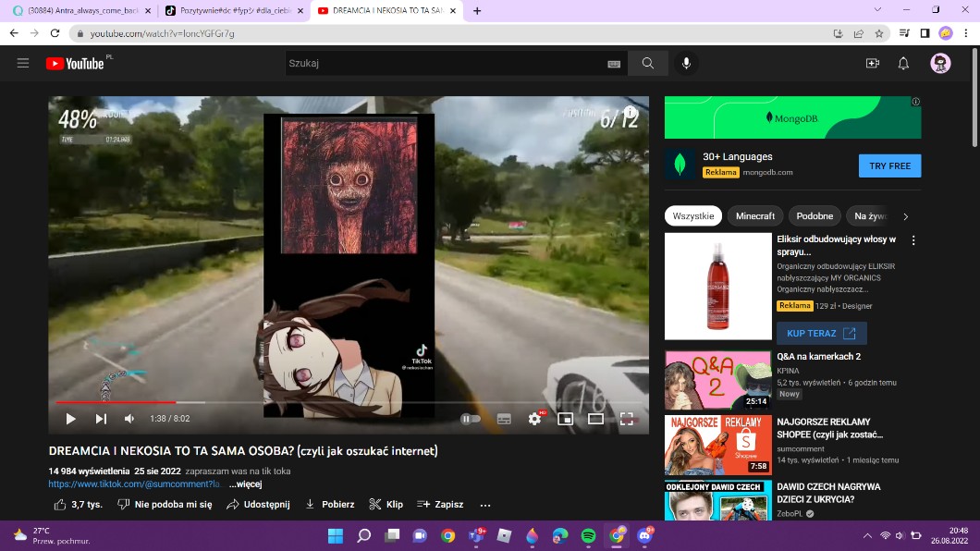Toggle subtitles in video player
Screen dimensions: 980x551
(x=504, y=419)
